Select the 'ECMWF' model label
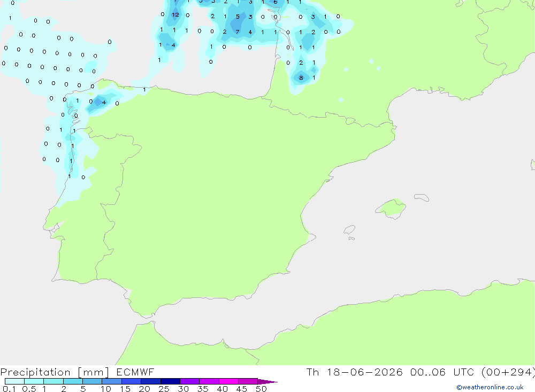 click(135, 372)
